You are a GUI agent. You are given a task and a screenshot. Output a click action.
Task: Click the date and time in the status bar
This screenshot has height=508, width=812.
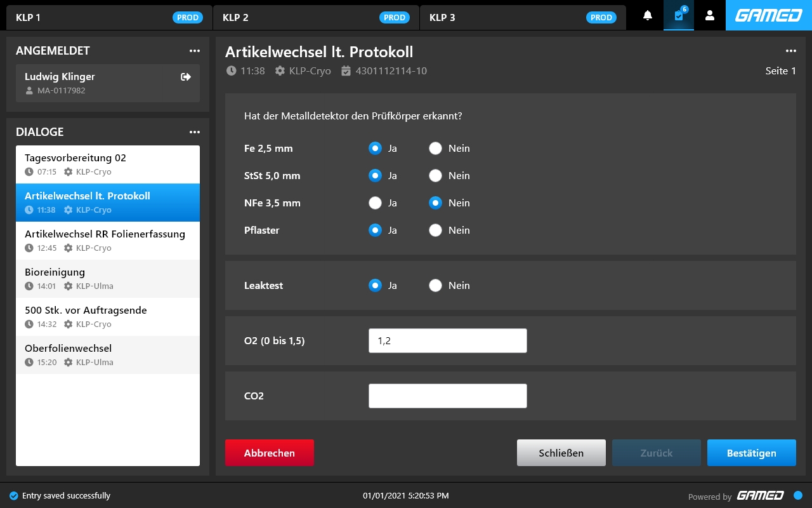[x=406, y=495]
